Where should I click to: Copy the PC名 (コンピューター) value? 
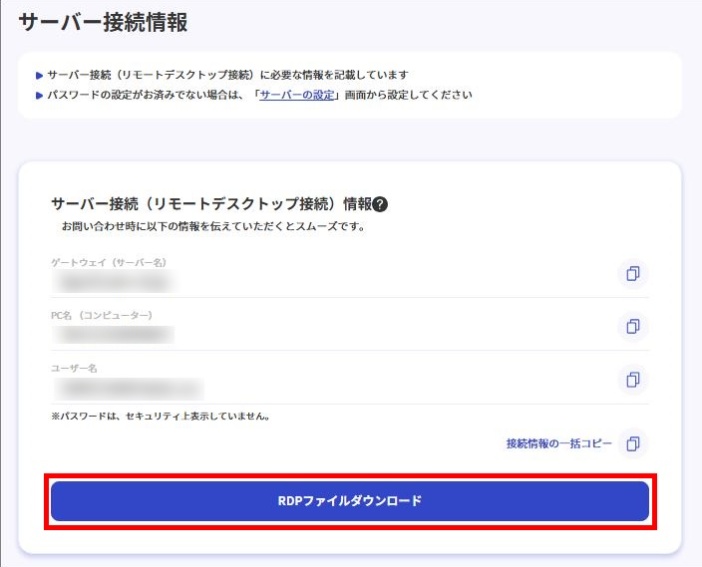pyautogui.click(x=633, y=326)
